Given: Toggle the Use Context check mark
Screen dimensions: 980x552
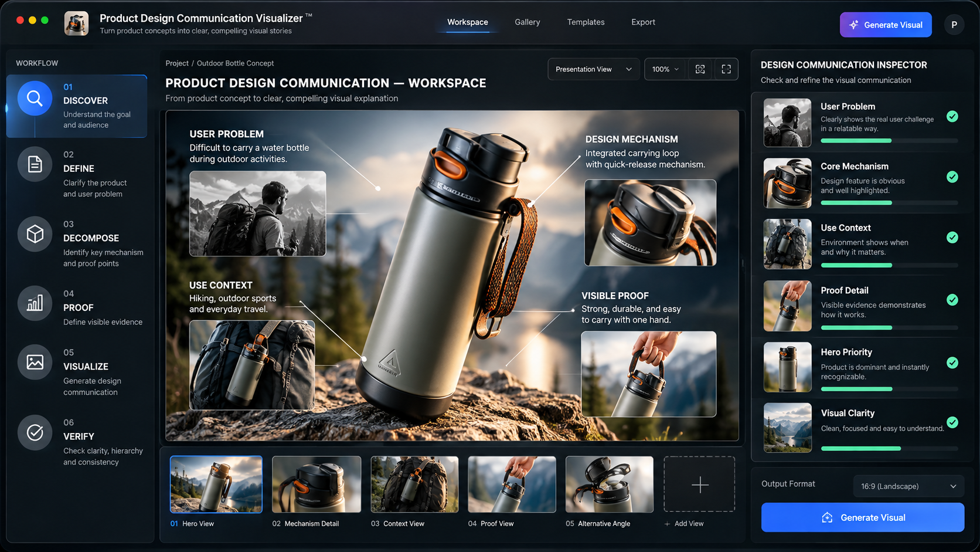Looking at the screenshot, I should click(x=952, y=238).
